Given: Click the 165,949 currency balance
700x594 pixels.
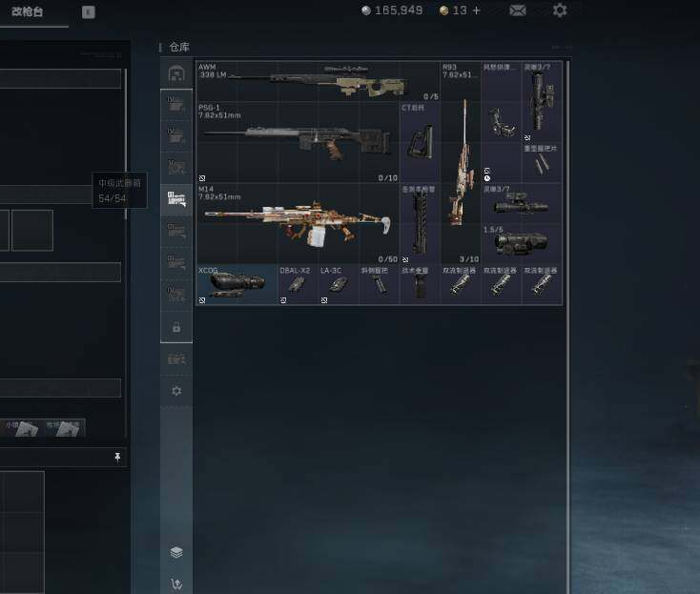Looking at the screenshot, I should 399,10.
